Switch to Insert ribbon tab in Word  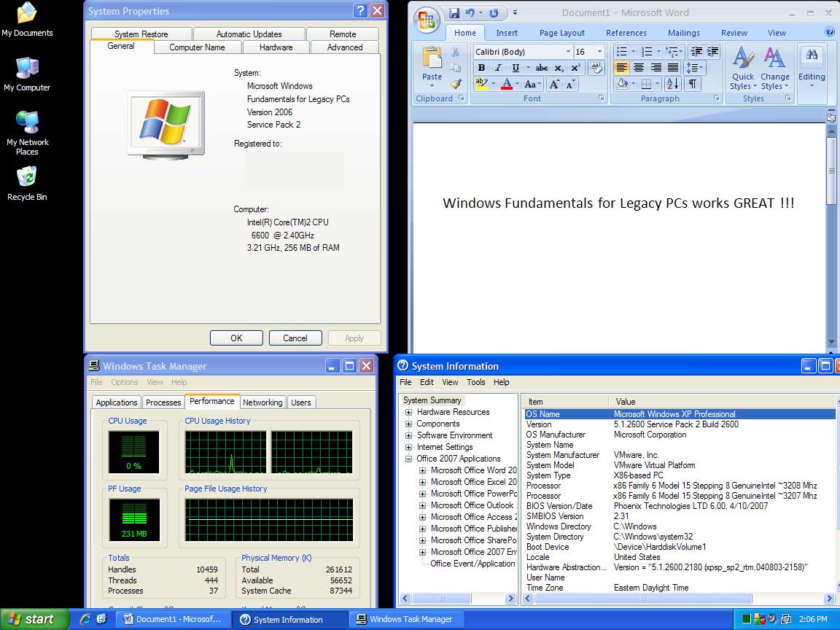click(x=506, y=33)
